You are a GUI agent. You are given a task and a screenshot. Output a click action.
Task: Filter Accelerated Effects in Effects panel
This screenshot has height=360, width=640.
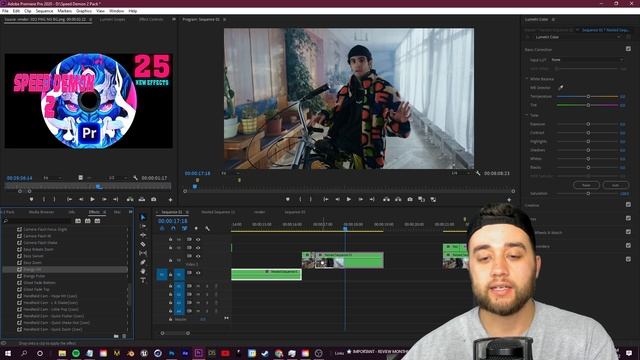point(78,221)
